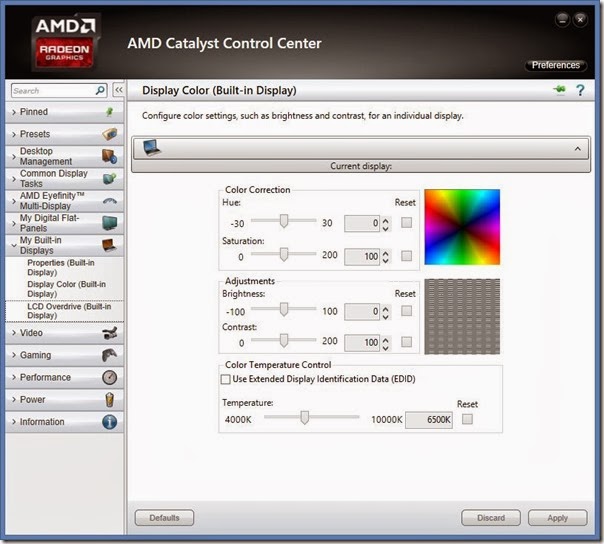Decrease Brightness with the down spinner arrow

(x=386, y=317)
